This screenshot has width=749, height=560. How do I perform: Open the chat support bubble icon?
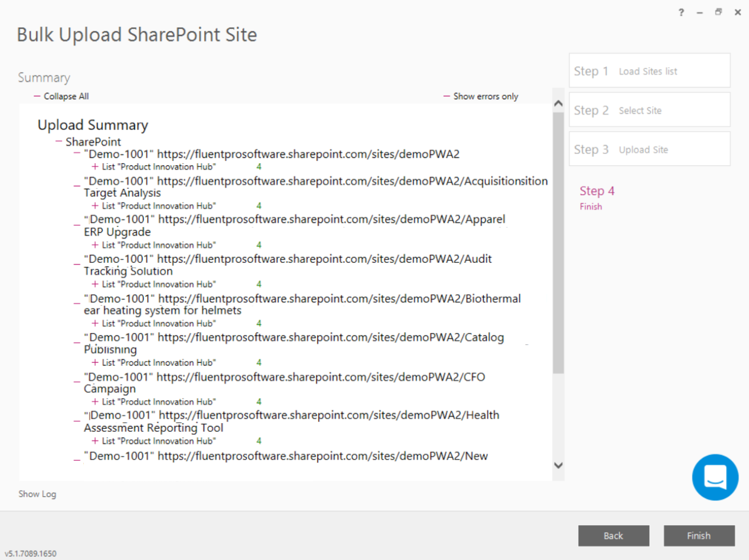[715, 477]
